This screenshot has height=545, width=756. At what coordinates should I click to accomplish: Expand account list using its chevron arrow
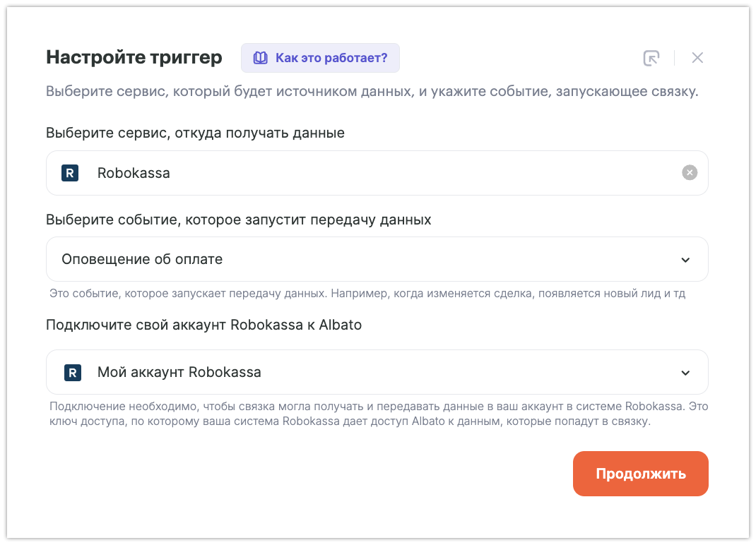tap(685, 373)
